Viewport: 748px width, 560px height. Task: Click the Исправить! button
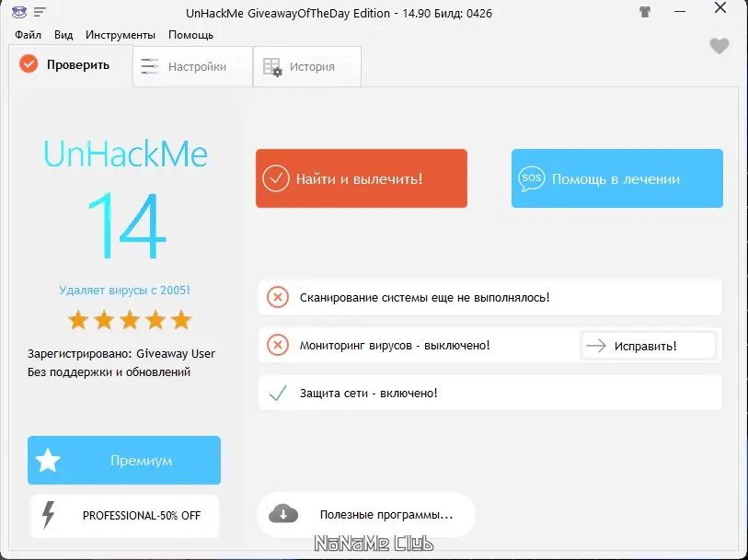[x=649, y=346]
